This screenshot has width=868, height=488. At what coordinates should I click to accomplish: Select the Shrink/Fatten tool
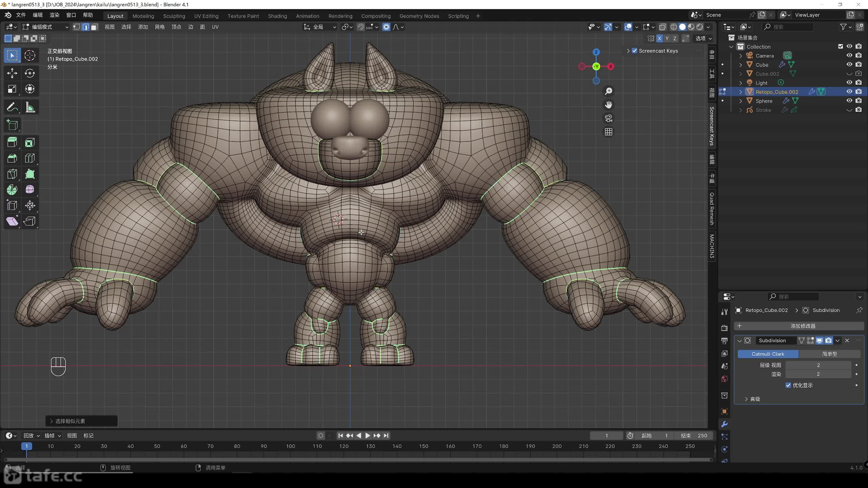(30, 205)
